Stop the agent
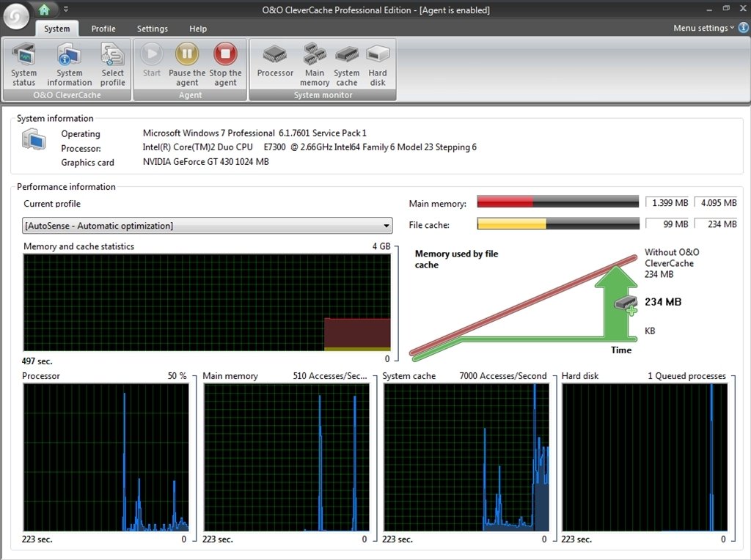 225,65
